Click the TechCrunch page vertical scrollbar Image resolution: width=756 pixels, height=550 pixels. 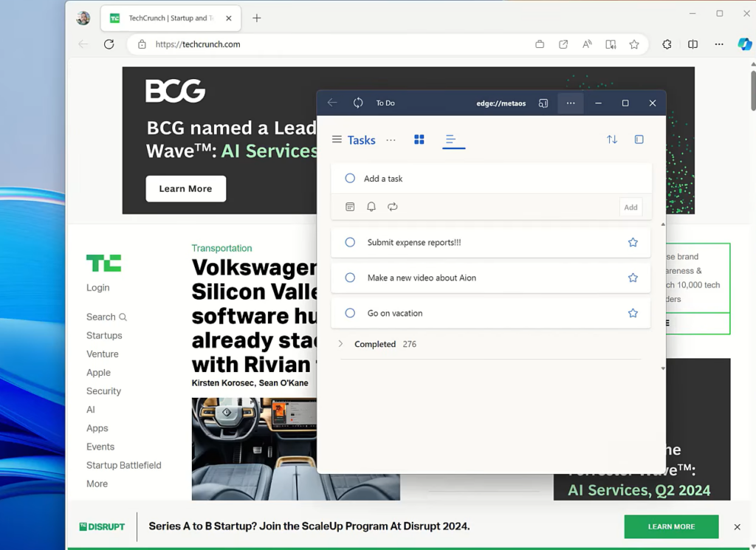753,91
